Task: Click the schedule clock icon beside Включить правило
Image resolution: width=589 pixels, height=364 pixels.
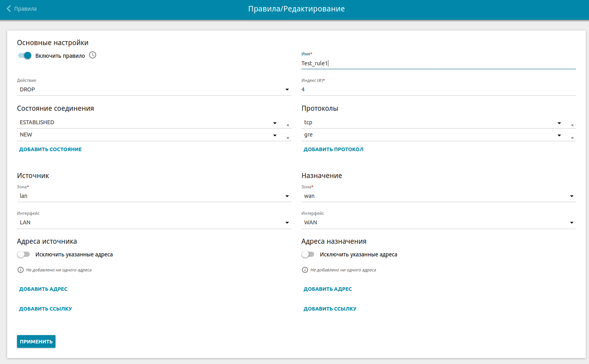Action: coord(93,55)
